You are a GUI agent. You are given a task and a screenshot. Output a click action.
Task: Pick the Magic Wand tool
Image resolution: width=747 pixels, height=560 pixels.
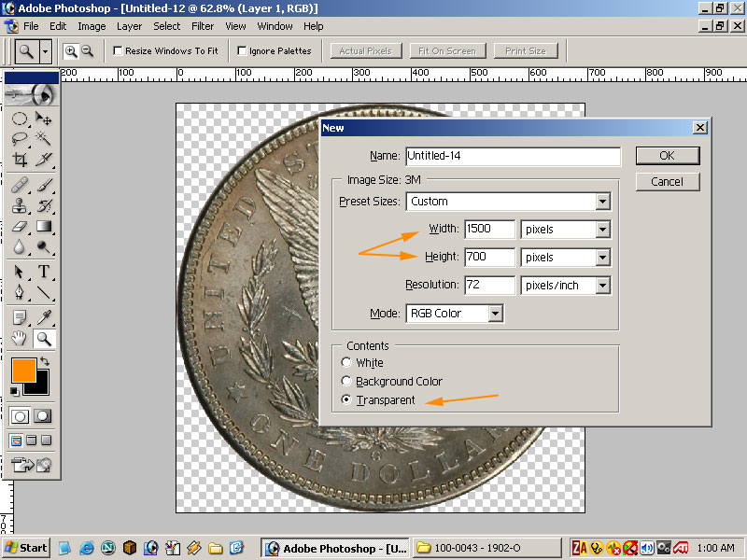pos(43,139)
